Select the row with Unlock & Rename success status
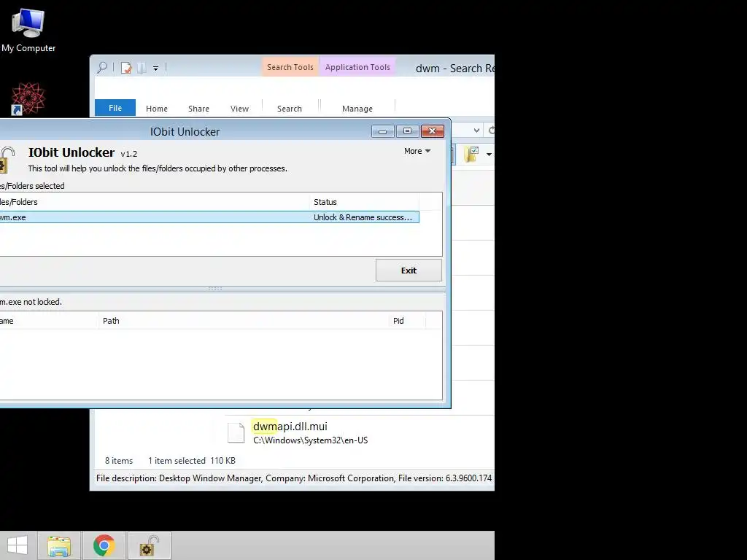747x560 pixels. click(209, 217)
